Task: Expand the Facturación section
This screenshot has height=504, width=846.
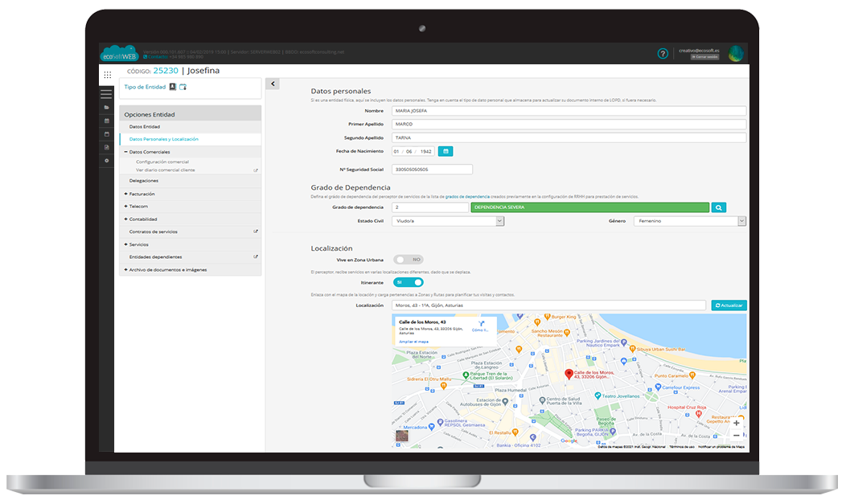Action: point(142,194)
